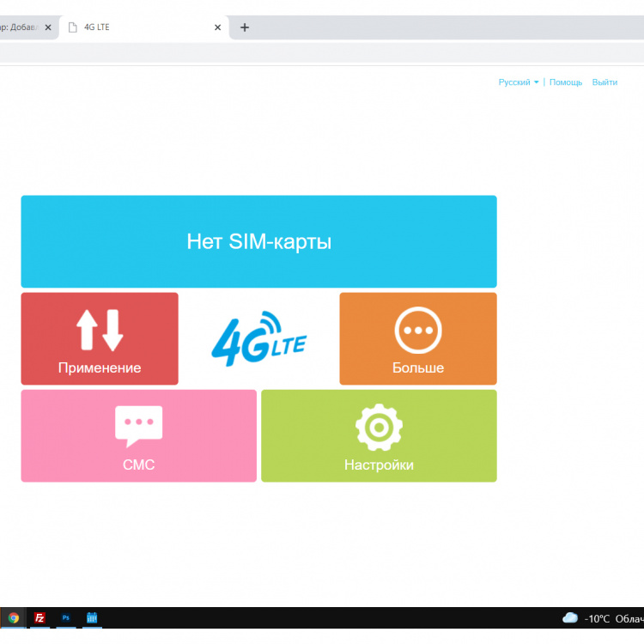Close the first browser tab

click(48, 27)
